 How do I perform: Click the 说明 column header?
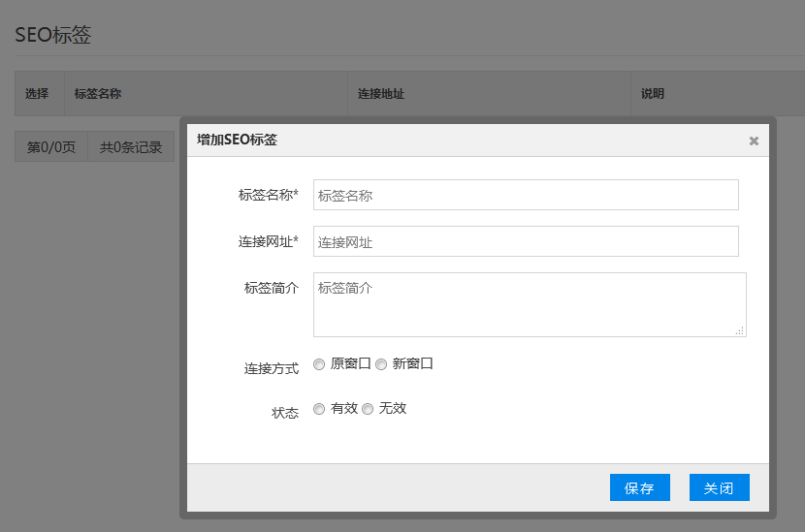tap(653, 94)
